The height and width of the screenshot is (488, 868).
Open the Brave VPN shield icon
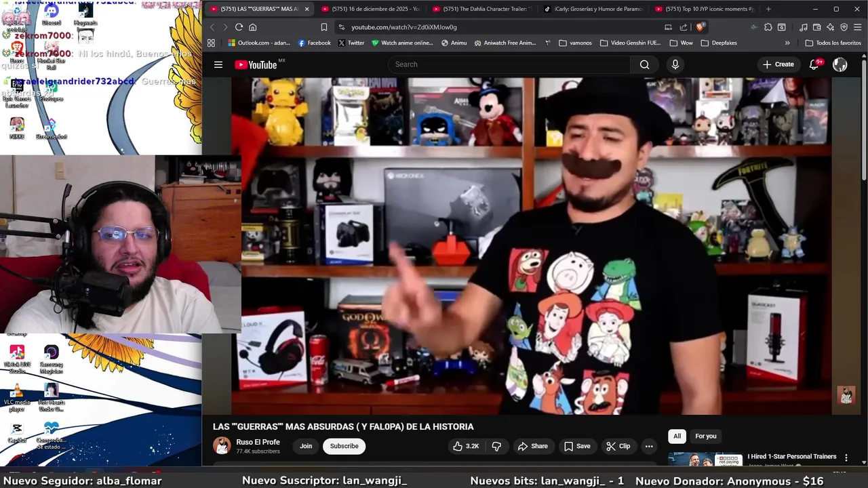pos(844,27)
